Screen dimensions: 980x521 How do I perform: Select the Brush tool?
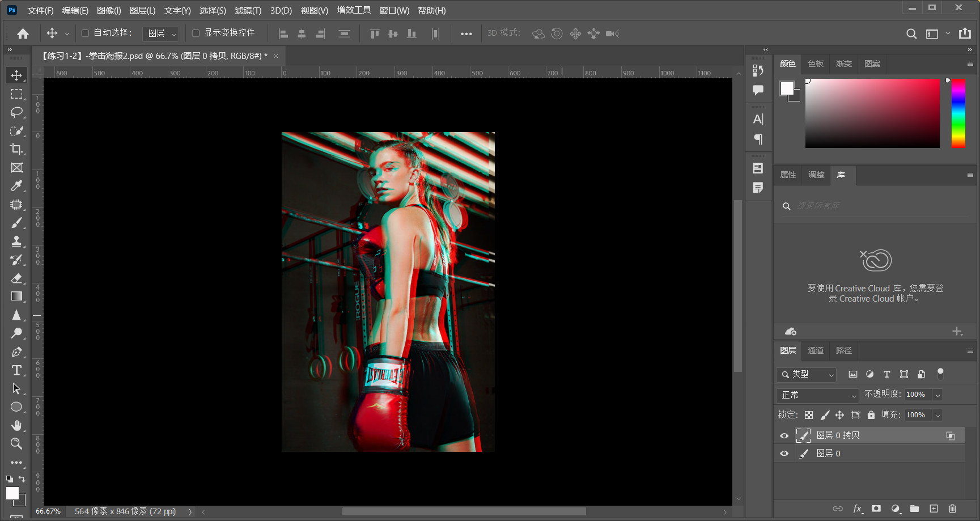(x=16, y=223)
